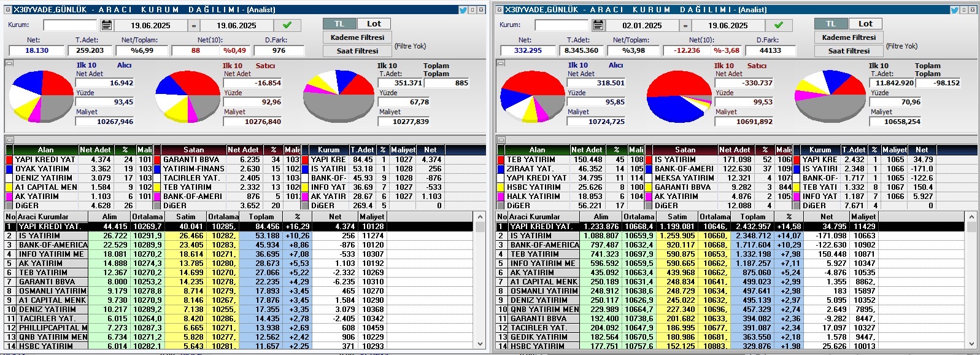Viewport: 980px width, 355px height.
Task: Sort by Alim column in the left window
Action: pyautogui.click(x=109, y=217)
